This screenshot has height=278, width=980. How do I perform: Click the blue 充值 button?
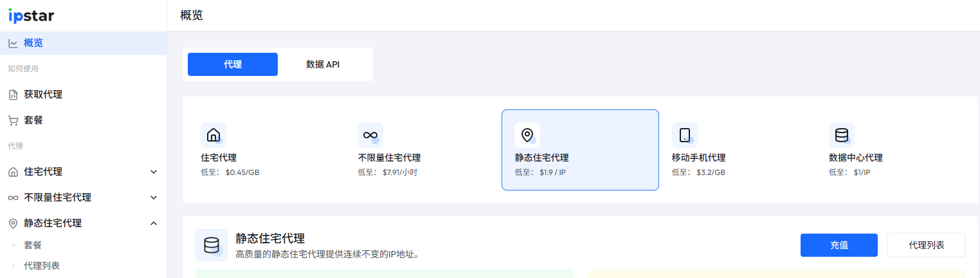(839, 245)
